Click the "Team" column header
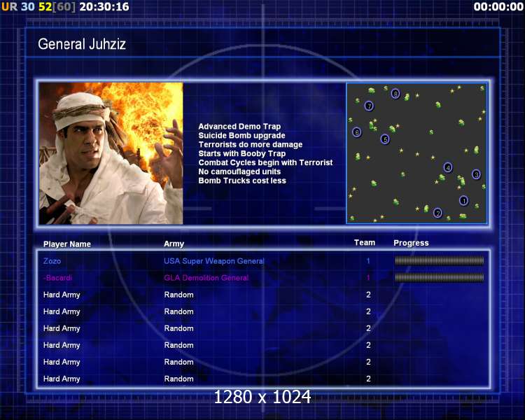This screenshot has width=525, height=420. point(365,243)
